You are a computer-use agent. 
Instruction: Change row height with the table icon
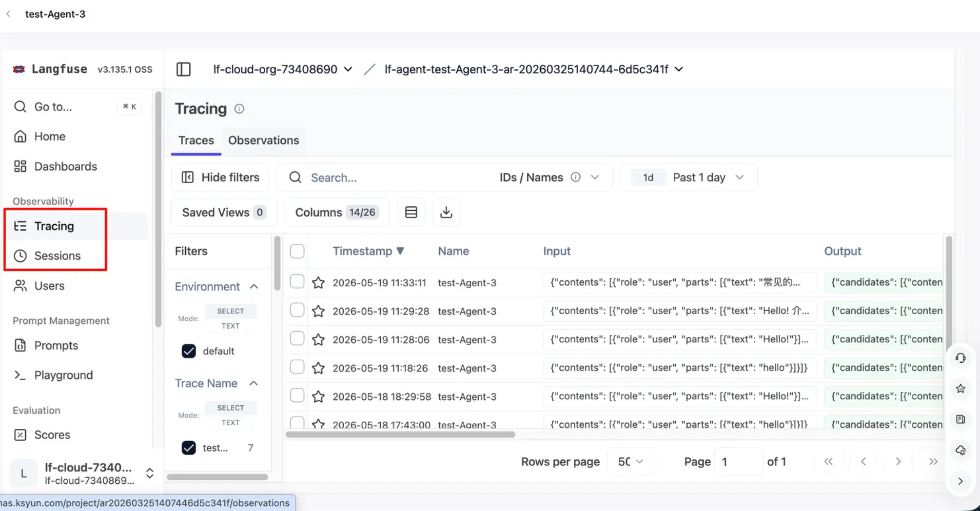(411, 212)
